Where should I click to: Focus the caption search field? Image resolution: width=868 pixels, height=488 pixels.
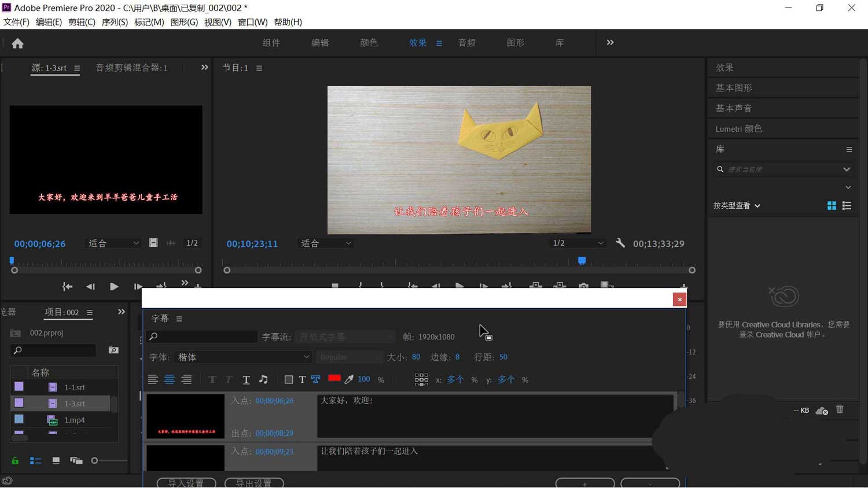tap(201, 337)
